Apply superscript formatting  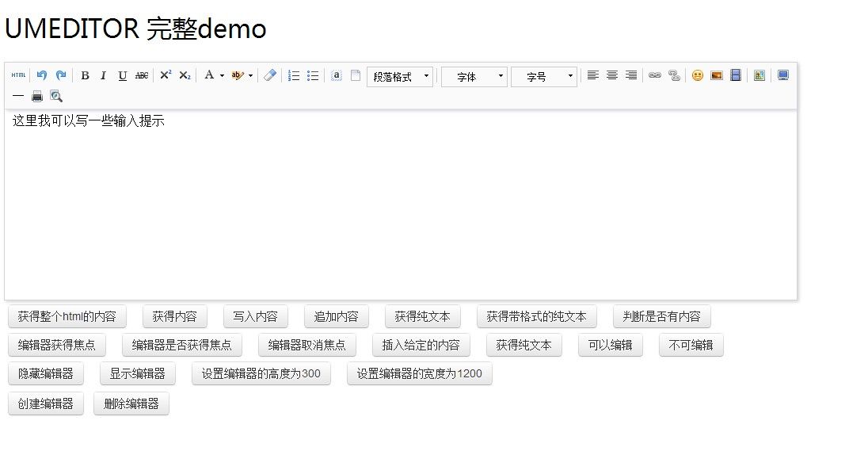click(166, 75)
